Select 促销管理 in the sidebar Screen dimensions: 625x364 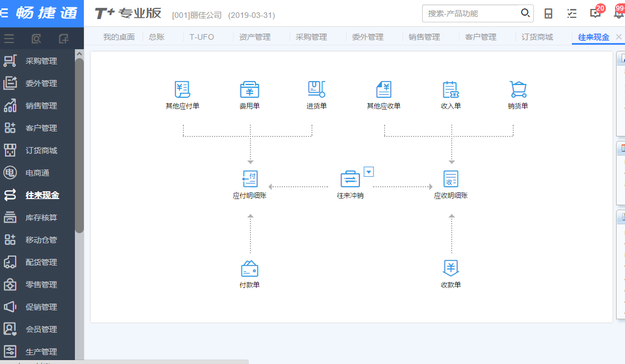click(37, 306)
